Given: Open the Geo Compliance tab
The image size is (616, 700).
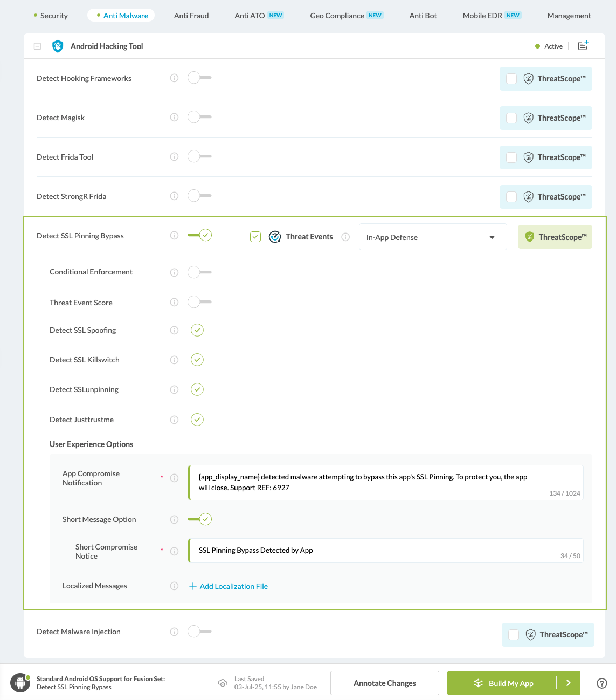Looking at the screenshot, I should pos(337,16).
